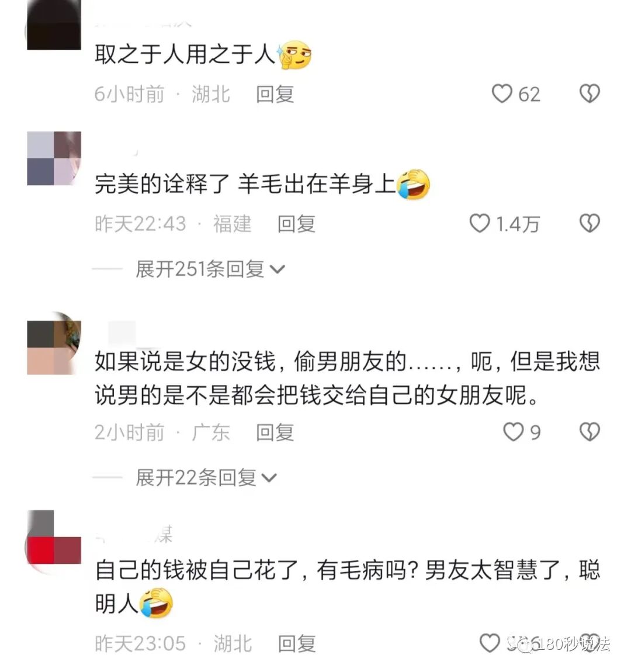Image resolution: width=631 pixels, height=672 pixels.
Task: Tap broken heart on the 广东 comment
Action: click(590, 432)
